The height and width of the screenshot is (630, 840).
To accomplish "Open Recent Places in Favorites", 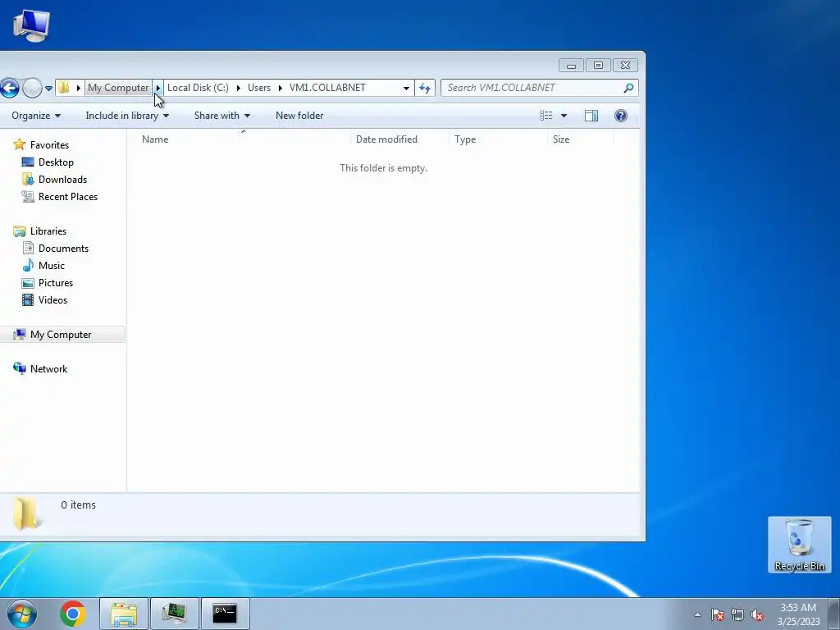I will (68, 197).
